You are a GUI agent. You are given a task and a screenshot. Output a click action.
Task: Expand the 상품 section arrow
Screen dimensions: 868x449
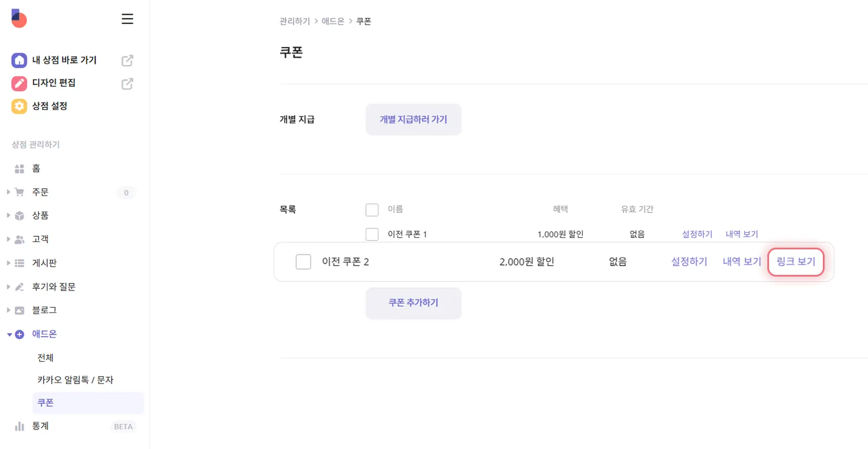click(x=9, y=216)
